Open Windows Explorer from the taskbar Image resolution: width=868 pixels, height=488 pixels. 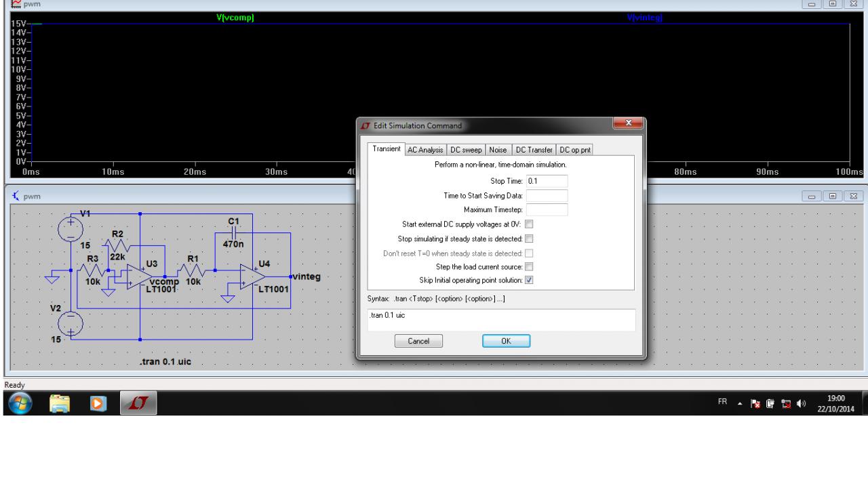61,404
